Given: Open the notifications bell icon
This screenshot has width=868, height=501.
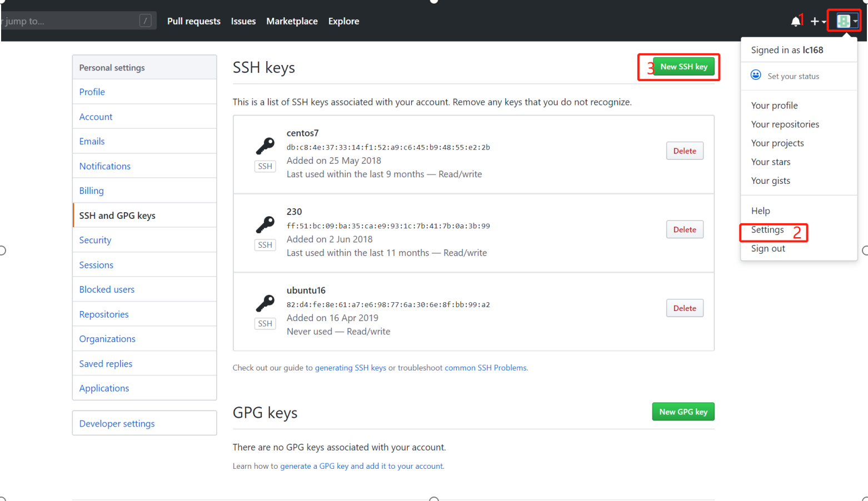Looking at the screenshot, I should click(x=796, y=21).
